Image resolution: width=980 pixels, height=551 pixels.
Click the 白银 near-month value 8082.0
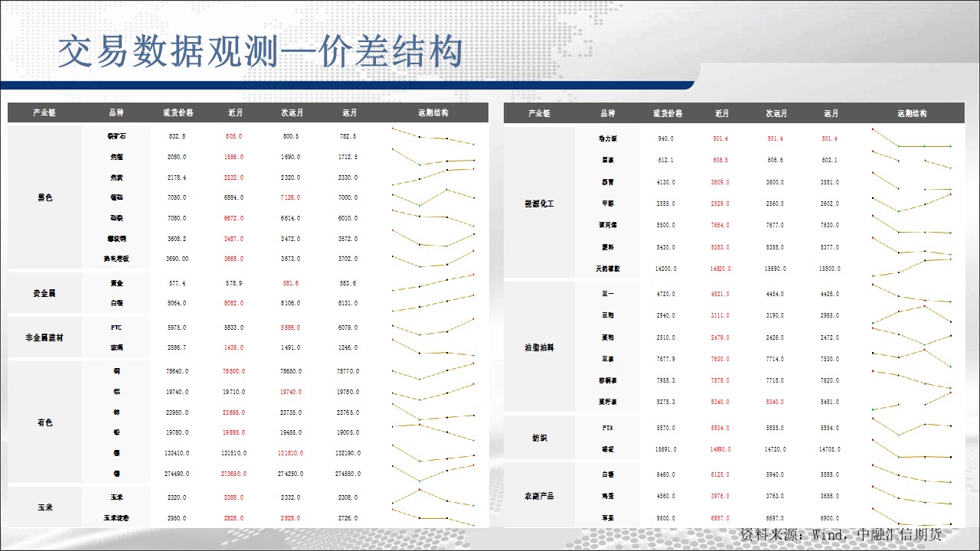(x=234, y=303)
